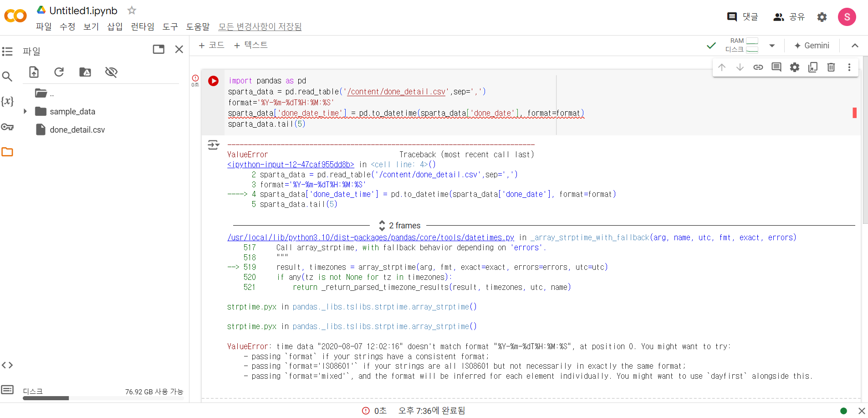Image resolution: width=868 pixels, height=418 pixels.
Task: Open the 도움말 menu
Action: 198,26
